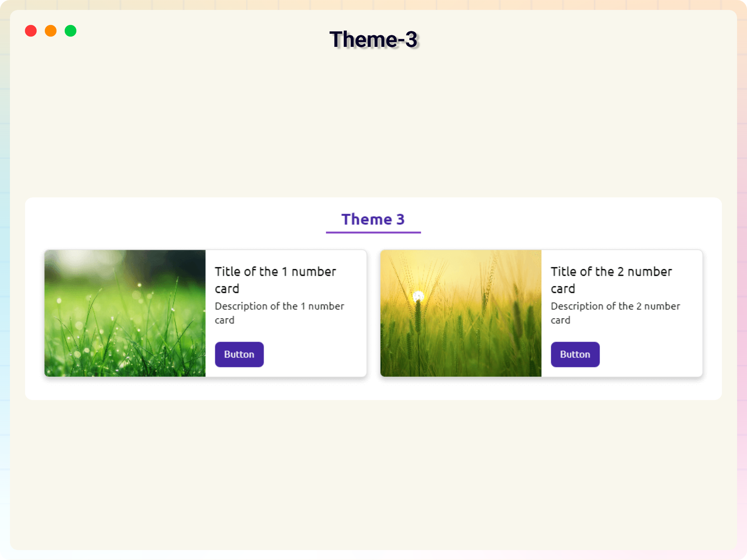This screenshot has width=747, height=560.
Task: Click the red window dot
Action: click(31, 31)
